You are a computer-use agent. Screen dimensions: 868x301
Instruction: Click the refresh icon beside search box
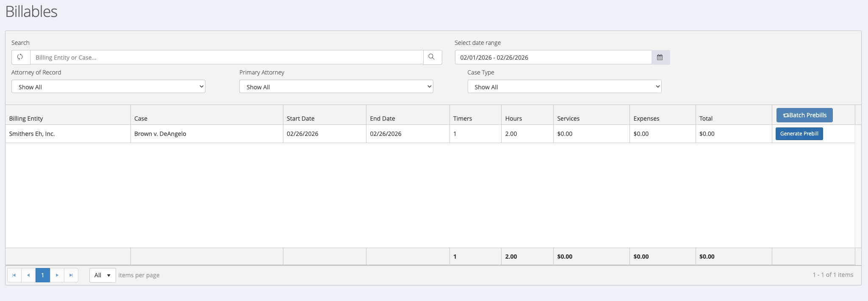20,57
